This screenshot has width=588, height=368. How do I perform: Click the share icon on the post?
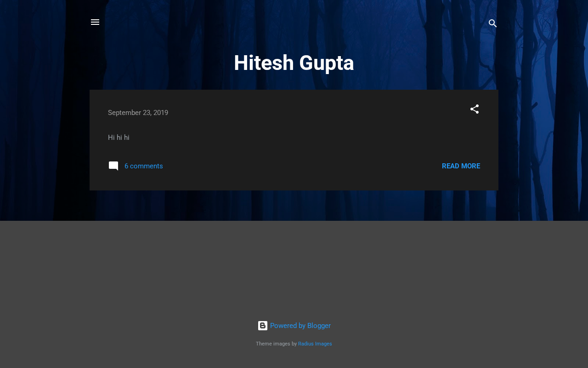pos(475,109)
